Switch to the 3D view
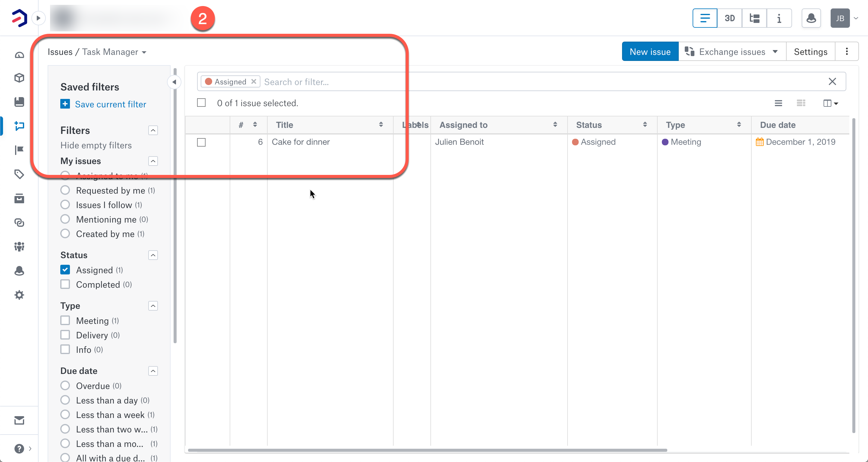The height and width of the screenshot is (462, 868). (729, 18)
